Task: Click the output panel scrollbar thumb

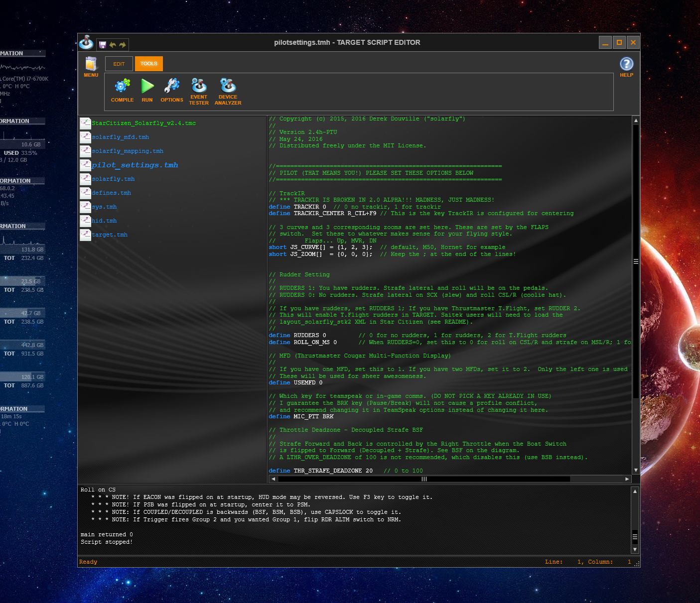Action: (635, 537)
